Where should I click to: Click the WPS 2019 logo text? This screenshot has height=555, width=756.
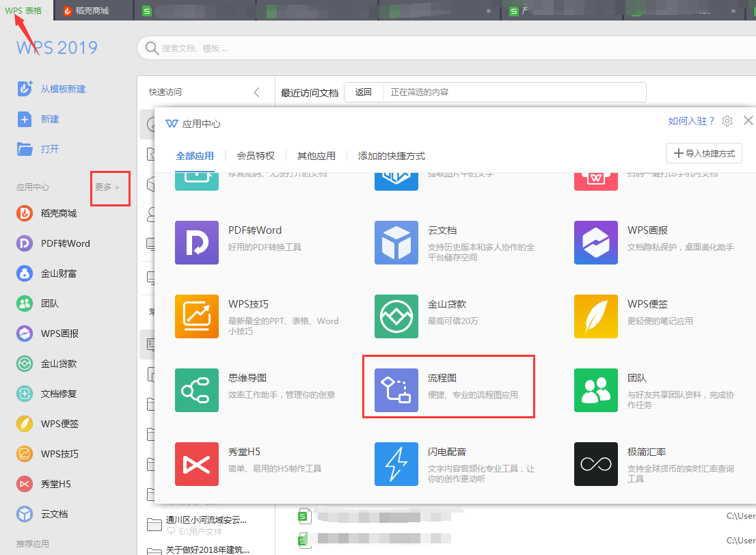click(x=57, y=48)
